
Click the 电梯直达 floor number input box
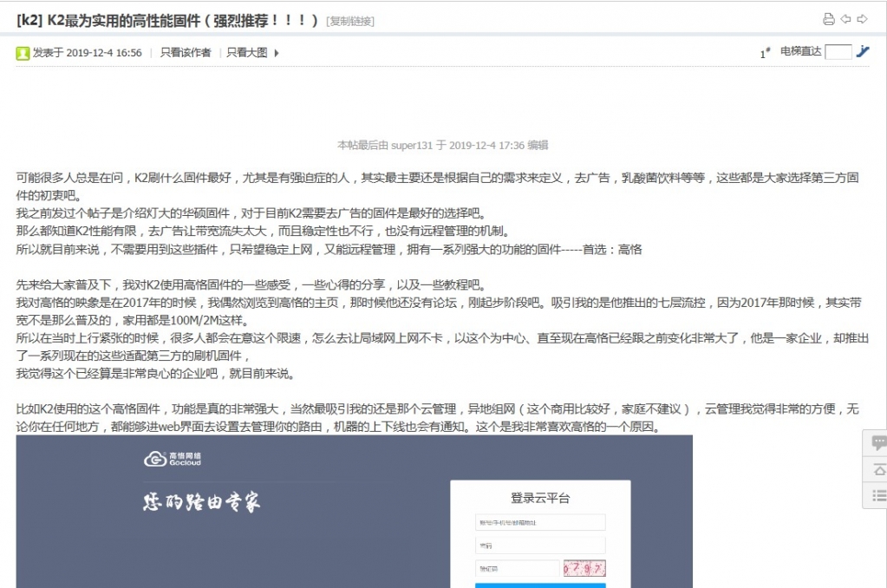tap(838, 52)
